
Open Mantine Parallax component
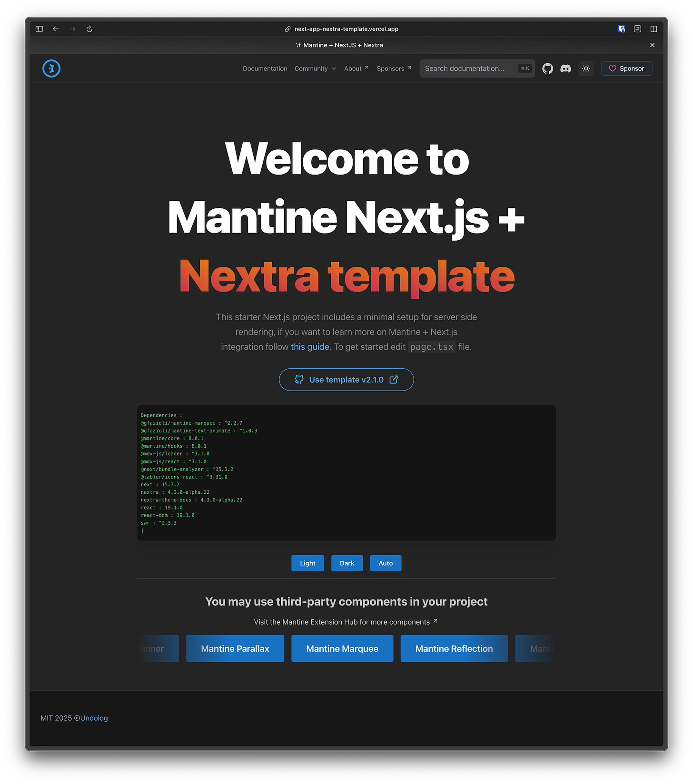click(x=235, y=648)
